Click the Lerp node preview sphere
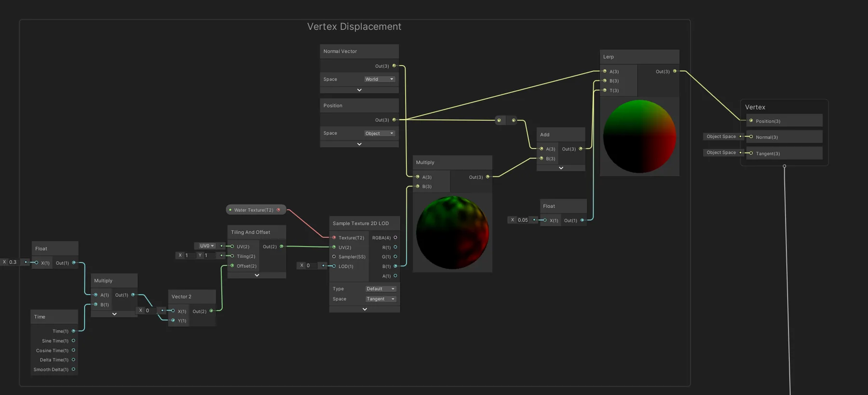 [639, 136]
